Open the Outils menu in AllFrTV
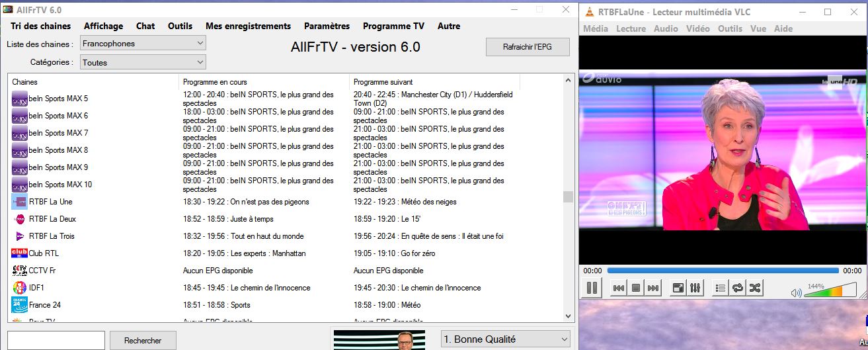Screen dimensions: 868x350 [x=180, y=26]
